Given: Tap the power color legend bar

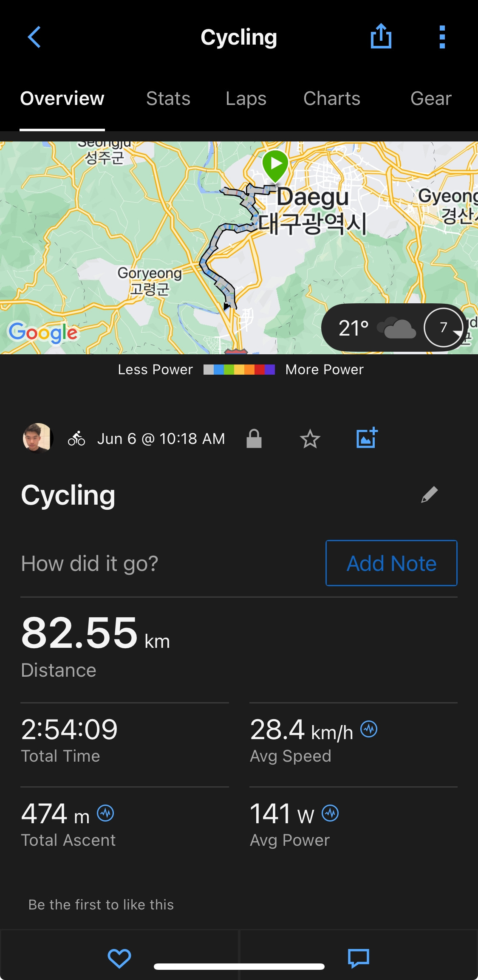Looking at the screenshot, I should (239, 370).
